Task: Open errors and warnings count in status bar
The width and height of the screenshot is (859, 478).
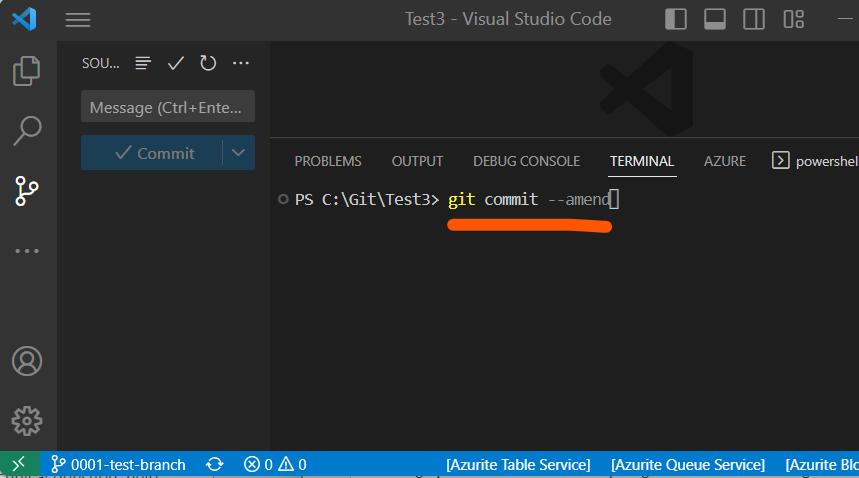Action: [x=275, y=464]
